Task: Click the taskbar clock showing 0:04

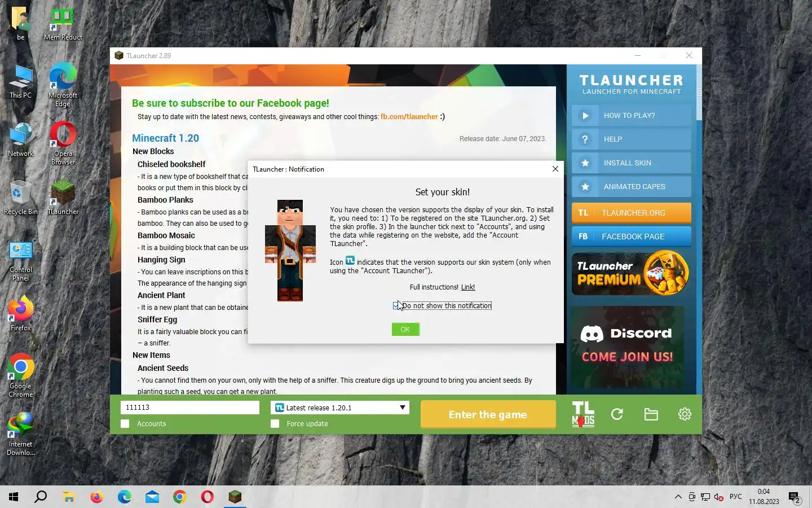Action: tap(764, 497)
